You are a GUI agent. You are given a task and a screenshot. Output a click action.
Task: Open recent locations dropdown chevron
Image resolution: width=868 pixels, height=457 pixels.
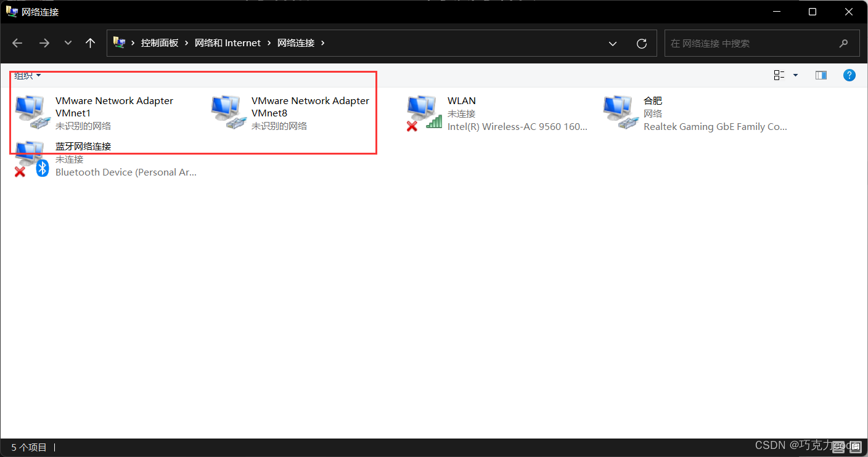68,43
